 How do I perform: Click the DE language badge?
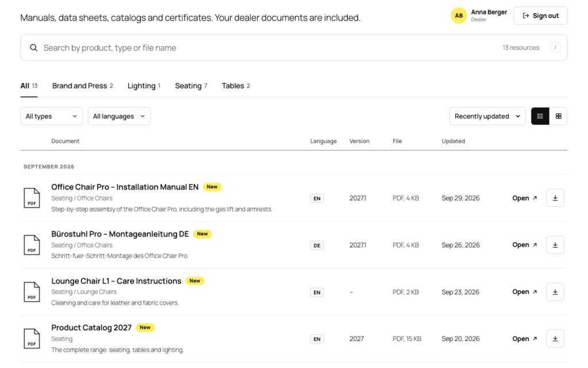317,246
